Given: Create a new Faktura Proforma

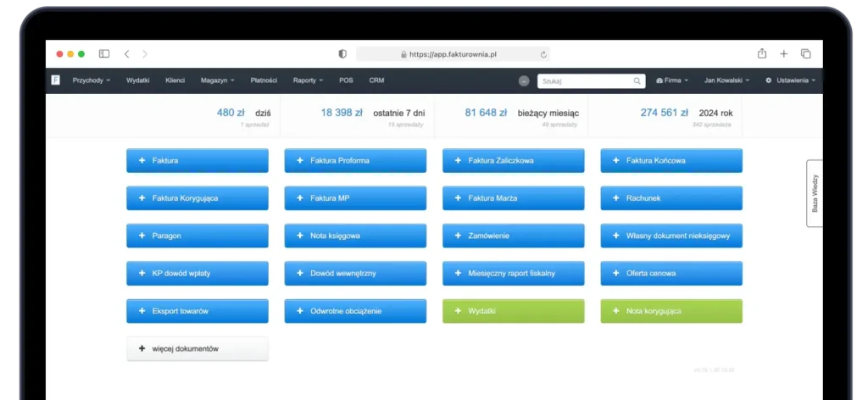Looking at the screenshot, I should tap(355, 160).
